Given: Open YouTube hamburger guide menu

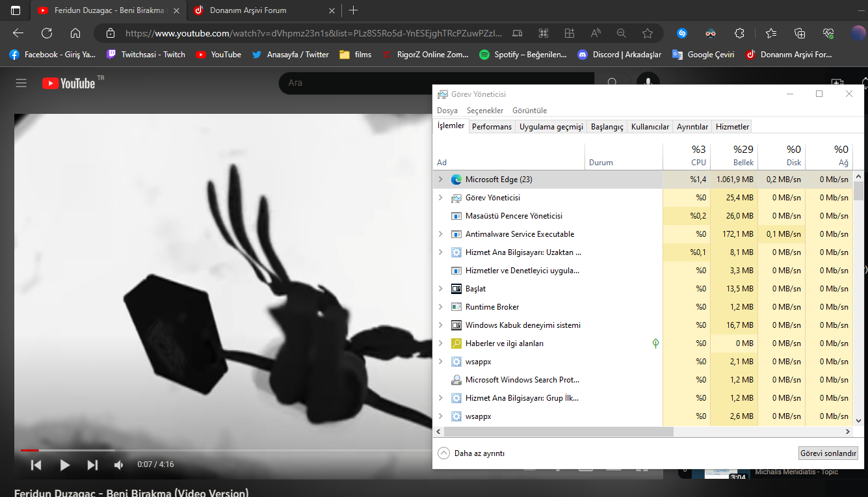Looking at the screenshot, I should click(21, 83).
